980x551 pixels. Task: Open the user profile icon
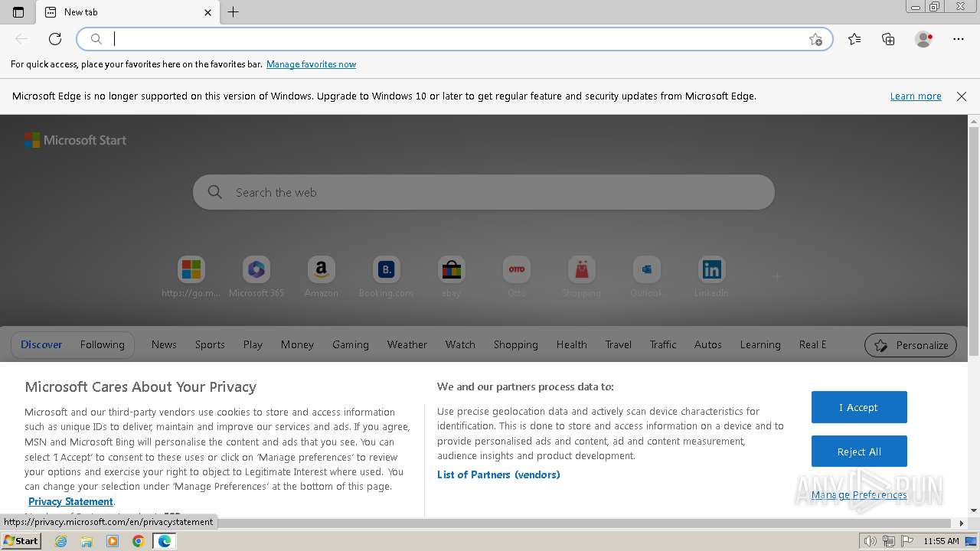924,39
